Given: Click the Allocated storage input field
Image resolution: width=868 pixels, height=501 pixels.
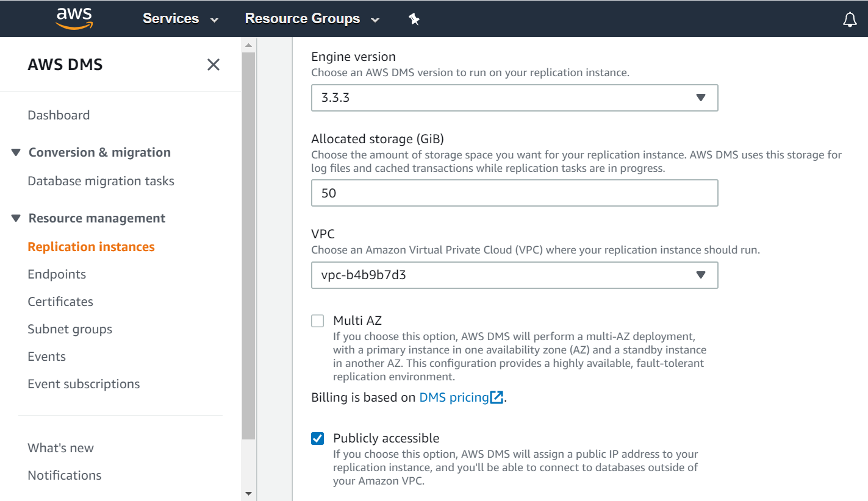Looking at the screenshot, I should point(514,193).
